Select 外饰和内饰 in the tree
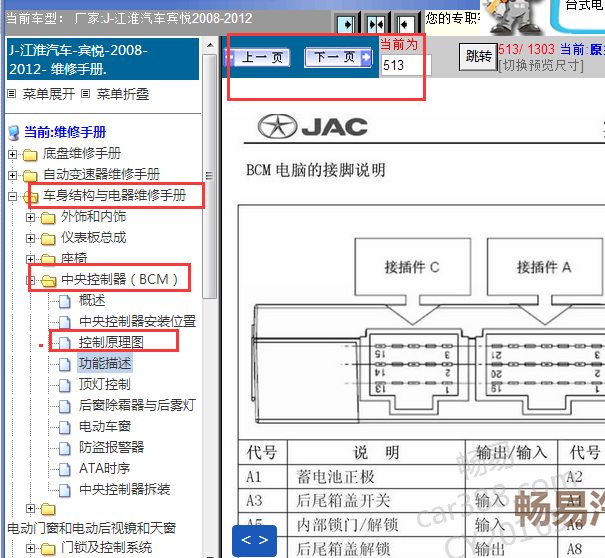Screen dimensions: 605x558 click(x=94, y=216)
